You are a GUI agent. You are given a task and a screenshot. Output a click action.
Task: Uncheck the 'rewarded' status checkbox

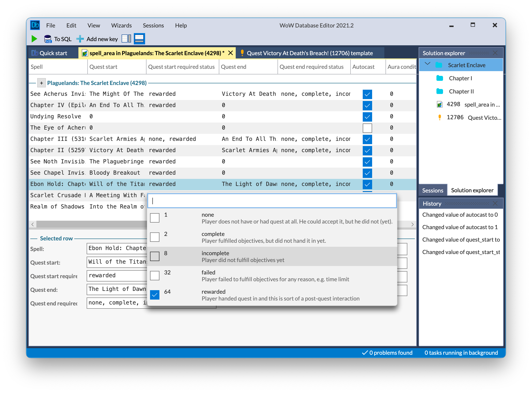[x=155, y=295]
